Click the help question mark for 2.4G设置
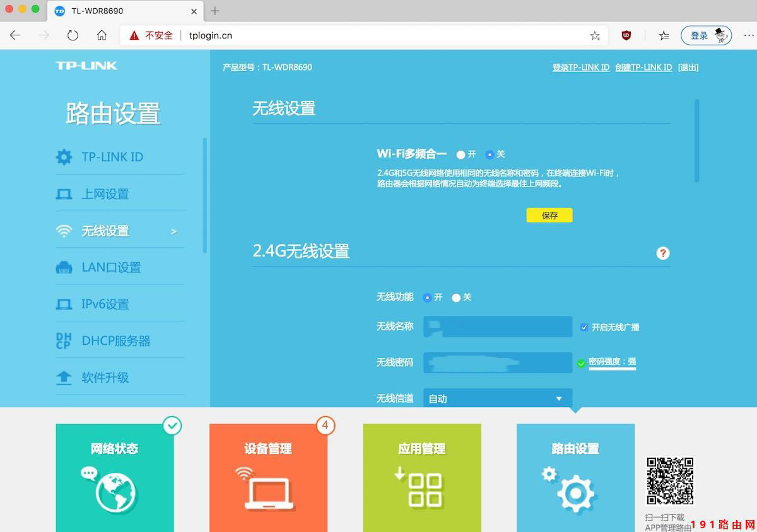 pyautogui.click(x=662, y=253)
